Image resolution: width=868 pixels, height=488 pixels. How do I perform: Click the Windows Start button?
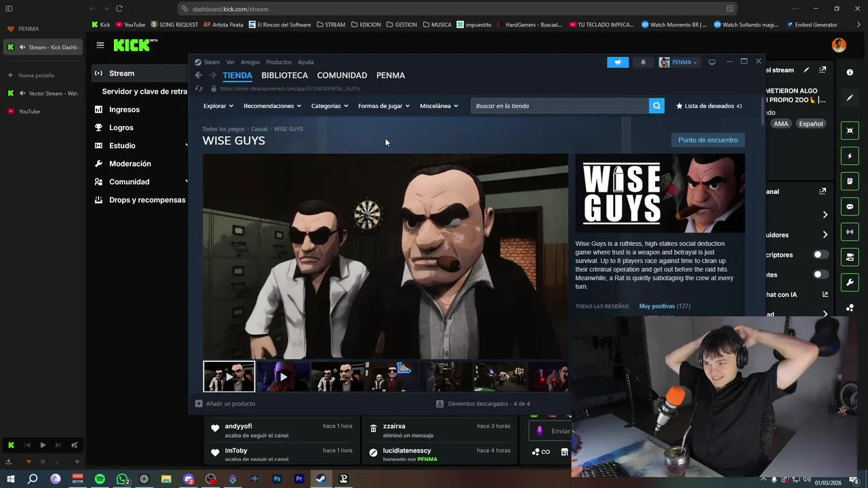(11, 479)
